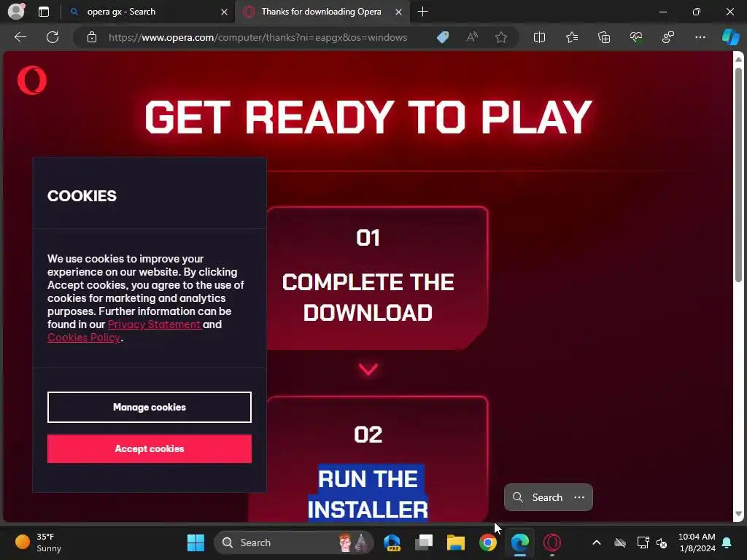Go back with the browser back arrow
This screenshot has height=560, width=747.
pyautogui.click(x=20, y=37)
